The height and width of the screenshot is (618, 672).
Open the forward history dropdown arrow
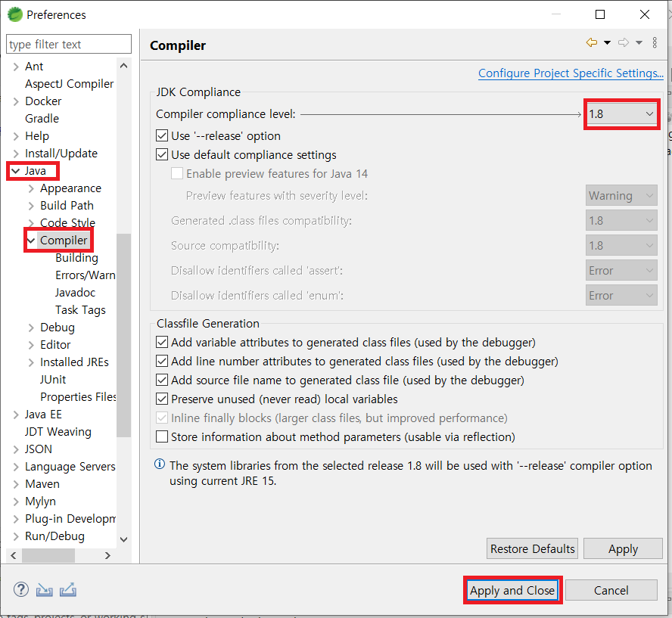tap(639, 42)
